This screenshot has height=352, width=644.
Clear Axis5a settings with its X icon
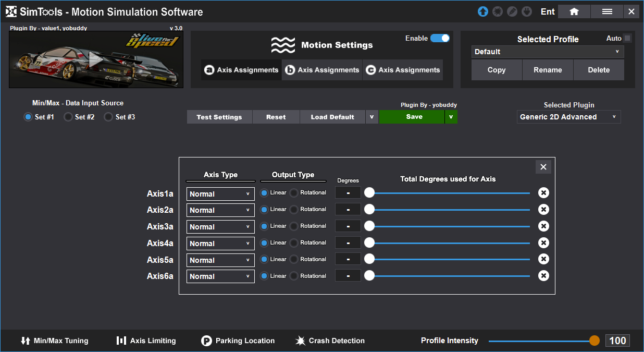point(543,259)
